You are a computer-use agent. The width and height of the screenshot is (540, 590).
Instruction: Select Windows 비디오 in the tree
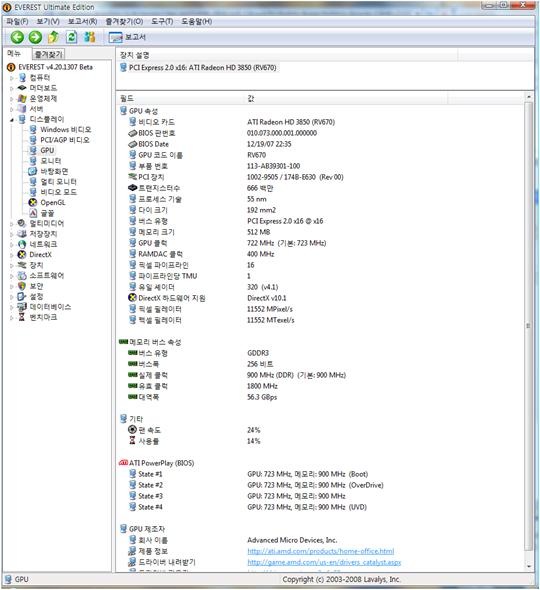(65, 130)
